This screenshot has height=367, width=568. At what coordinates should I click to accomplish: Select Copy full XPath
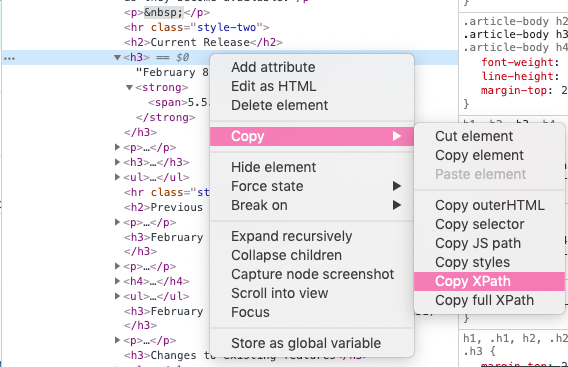(x=489, y=300)
